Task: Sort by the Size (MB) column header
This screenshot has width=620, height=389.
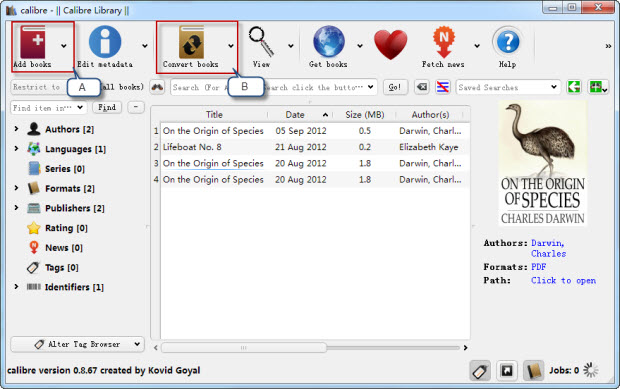Action: tap(365, 115)
